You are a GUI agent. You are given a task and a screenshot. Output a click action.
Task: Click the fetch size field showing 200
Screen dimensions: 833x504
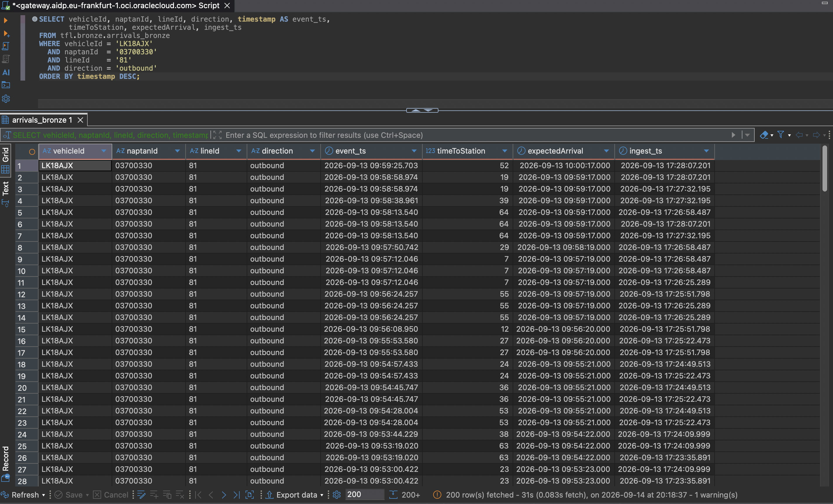[x=365, y=495]
